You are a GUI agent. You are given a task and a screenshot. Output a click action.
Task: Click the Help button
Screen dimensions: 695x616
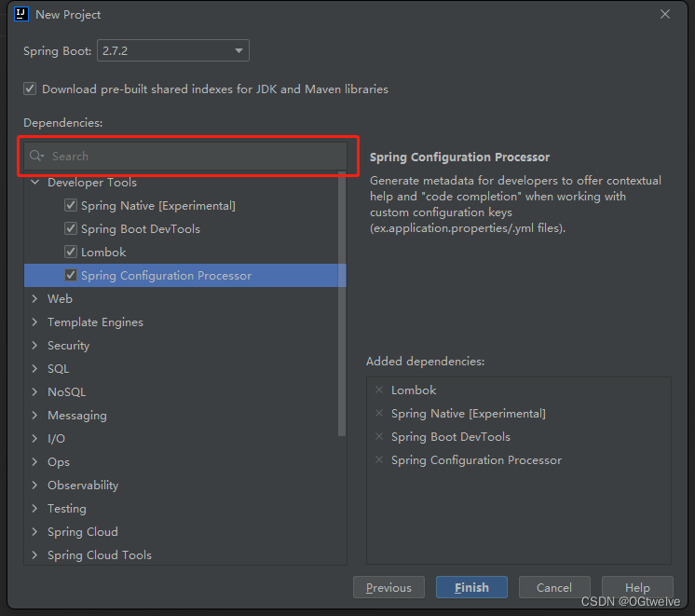(637, 587)
